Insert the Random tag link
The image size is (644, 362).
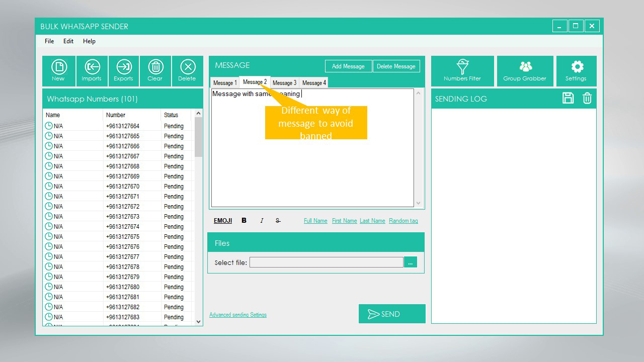403,221
